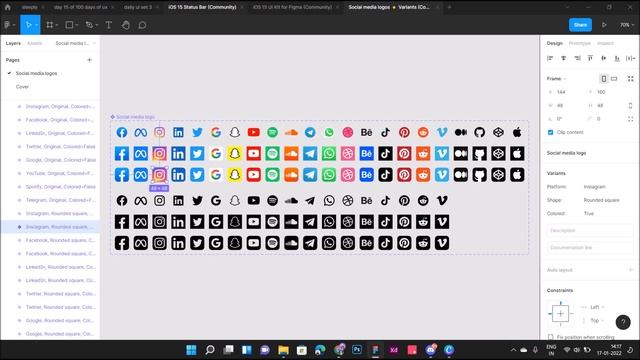Screen dimensions: 640x360
Task: Open the Frame type dropdown
Action: (556, 78)
